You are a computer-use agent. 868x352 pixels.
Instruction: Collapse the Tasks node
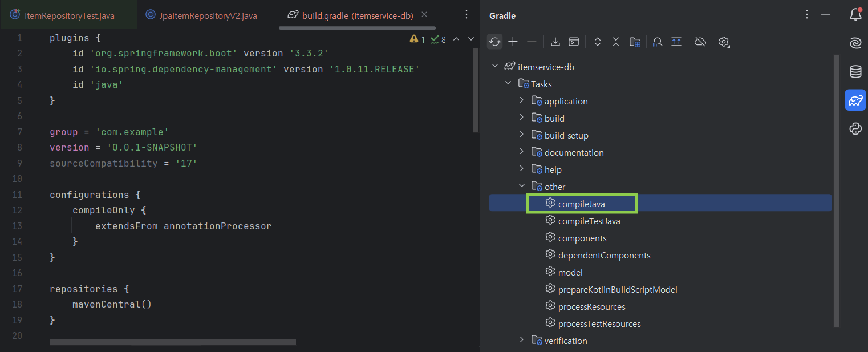508,84
